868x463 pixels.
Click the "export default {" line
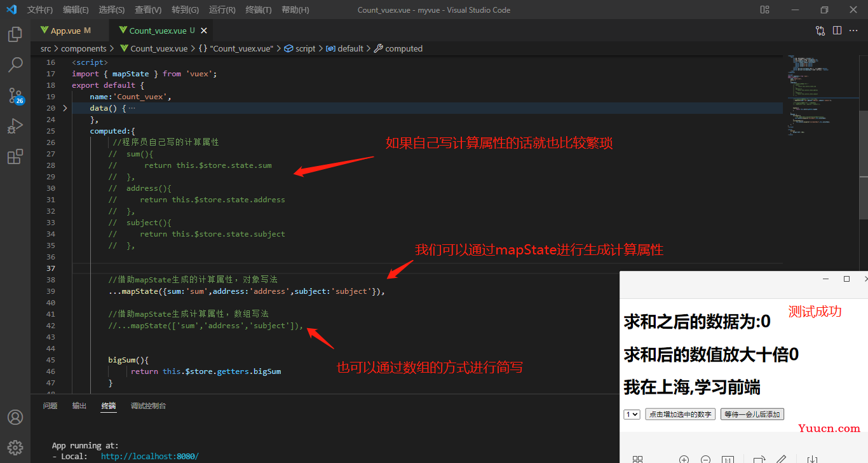point(108,85)
